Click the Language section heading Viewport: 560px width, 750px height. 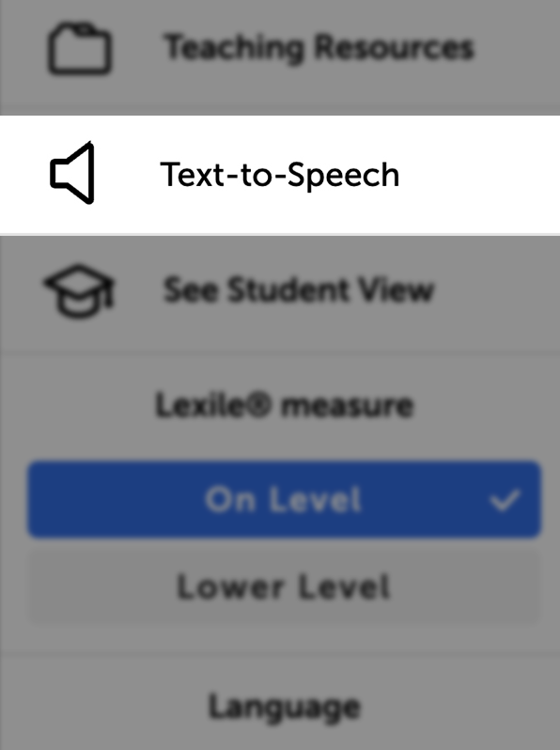[285, 708]
